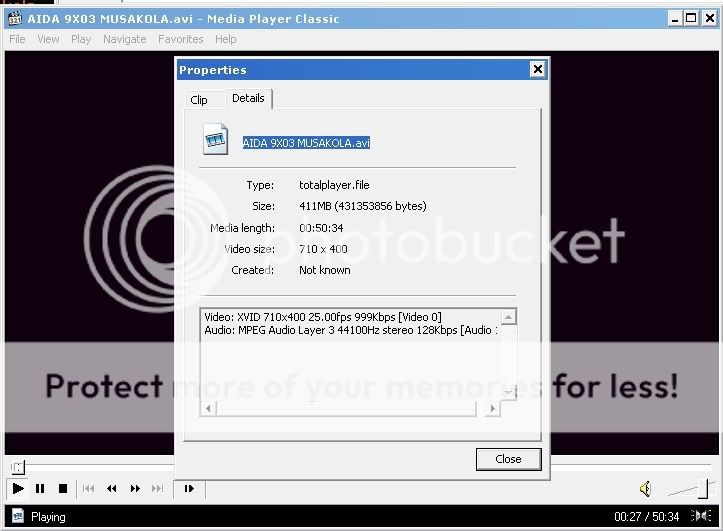Mute audio using the speaker icon

coord(645,489)
